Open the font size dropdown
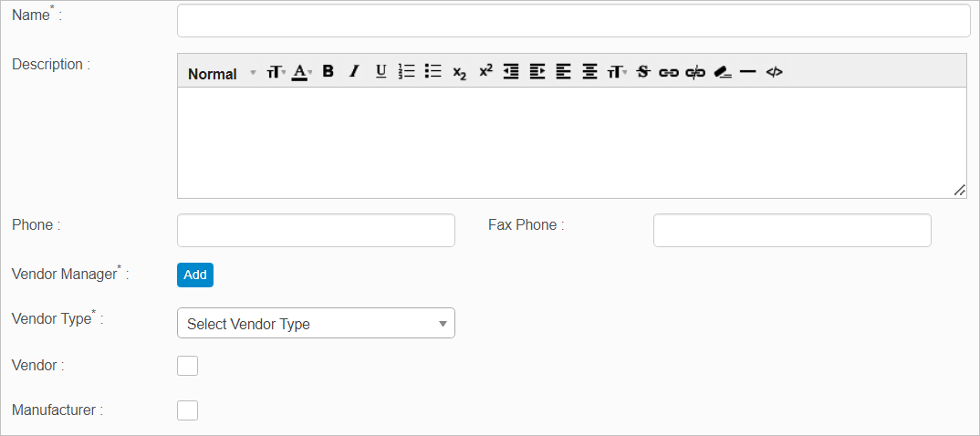The width and height of the screenshot is (980, 436). point(276,72)
